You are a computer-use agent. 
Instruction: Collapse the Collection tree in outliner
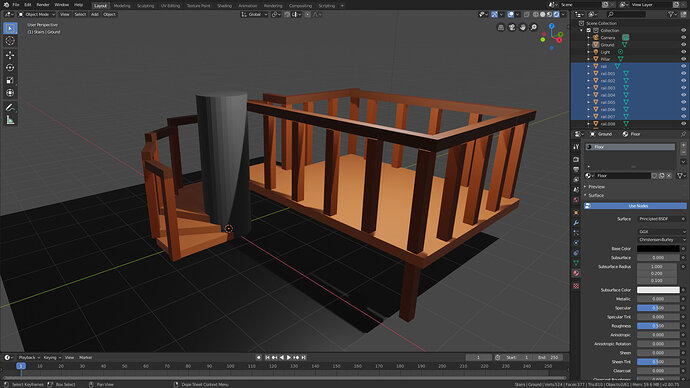coord(582,30)
